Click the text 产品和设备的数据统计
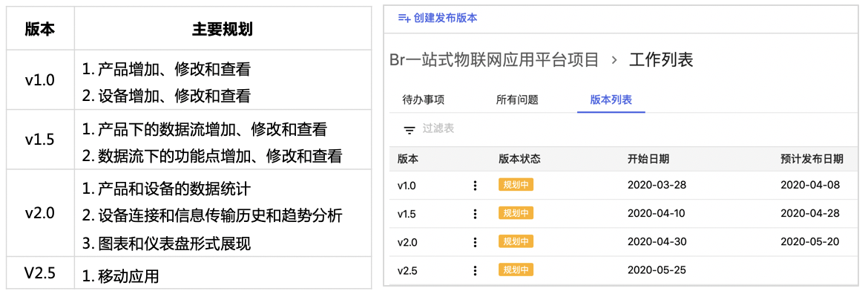Viewport: 868px width, 294px height. click(174, 189)
